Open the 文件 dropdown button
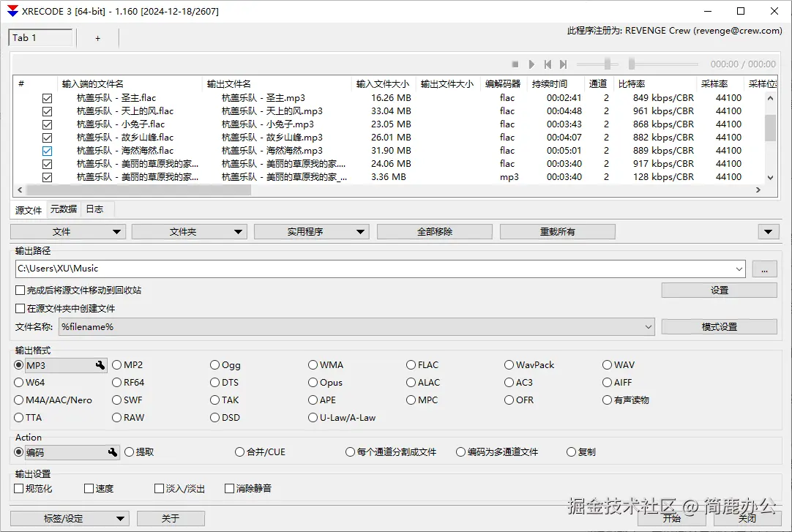792x532 pixels. (67, 232)
